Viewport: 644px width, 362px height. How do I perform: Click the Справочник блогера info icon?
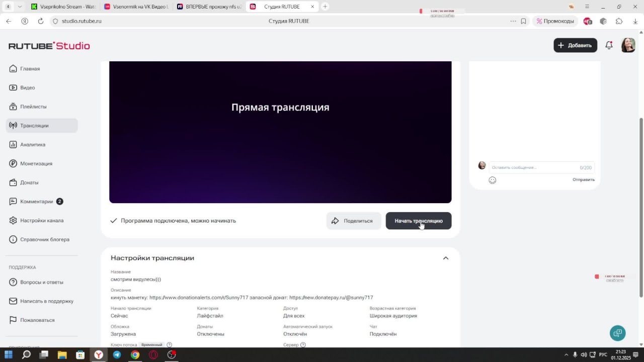(x=13, y=239)
